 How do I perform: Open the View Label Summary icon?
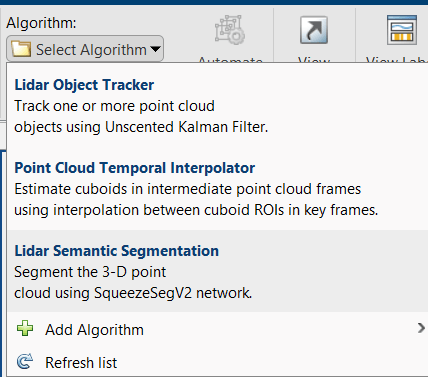(402, 30)
